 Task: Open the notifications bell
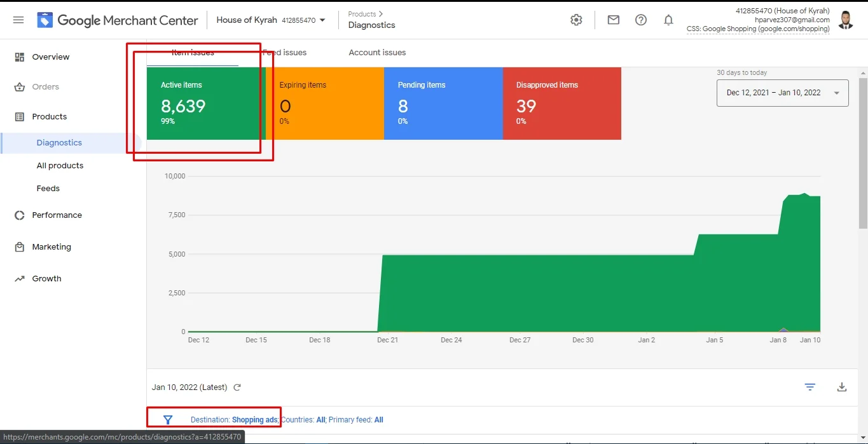click(x=668, y=20)
